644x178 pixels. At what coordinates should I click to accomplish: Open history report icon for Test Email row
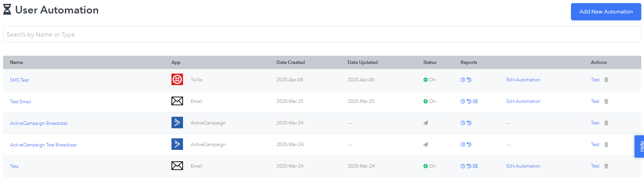click(x=469, y=101)
